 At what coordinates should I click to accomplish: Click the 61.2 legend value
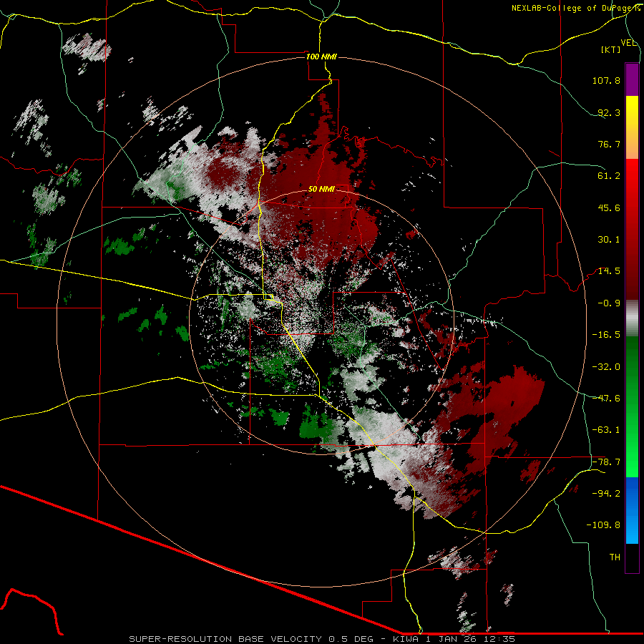pos(609,176)
